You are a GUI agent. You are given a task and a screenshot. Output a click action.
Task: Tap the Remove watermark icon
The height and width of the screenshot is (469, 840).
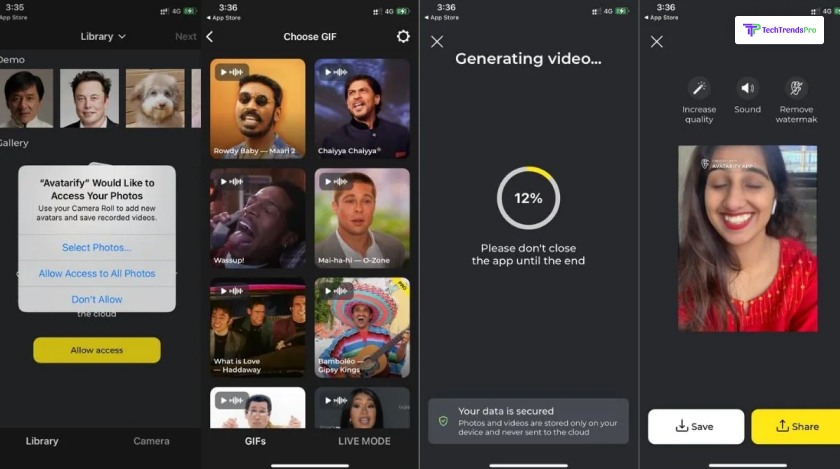[796, 87]
